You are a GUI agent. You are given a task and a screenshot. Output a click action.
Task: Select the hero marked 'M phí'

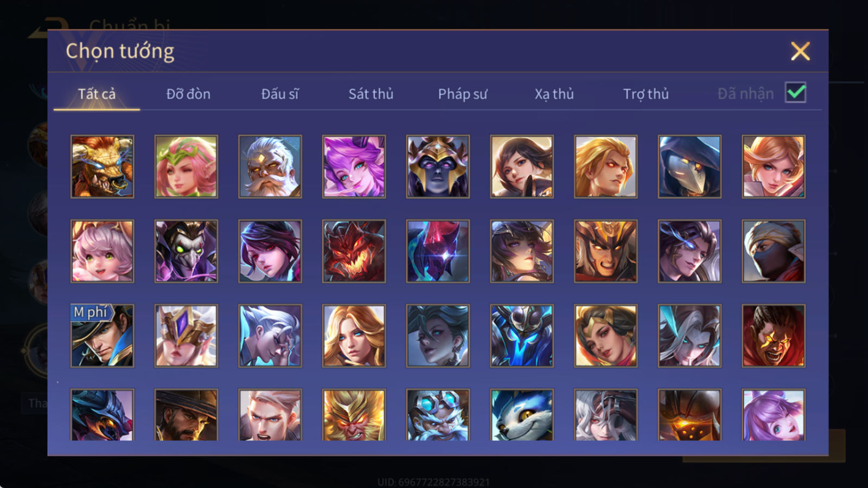103,336
